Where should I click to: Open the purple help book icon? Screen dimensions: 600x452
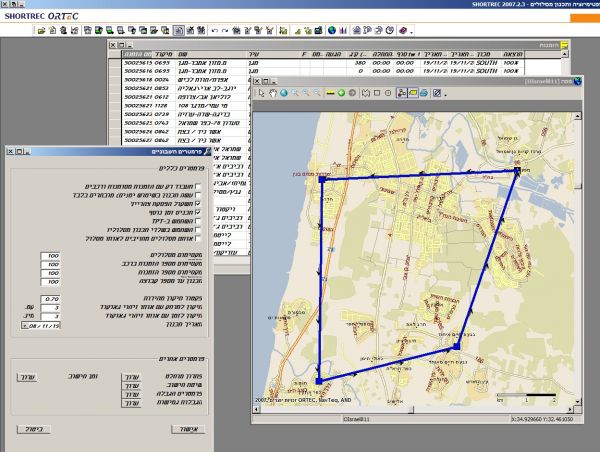[403, 30]
